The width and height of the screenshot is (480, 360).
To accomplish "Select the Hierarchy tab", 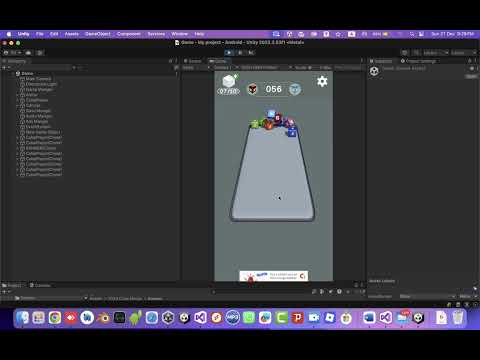I will [x=15, y=61].
